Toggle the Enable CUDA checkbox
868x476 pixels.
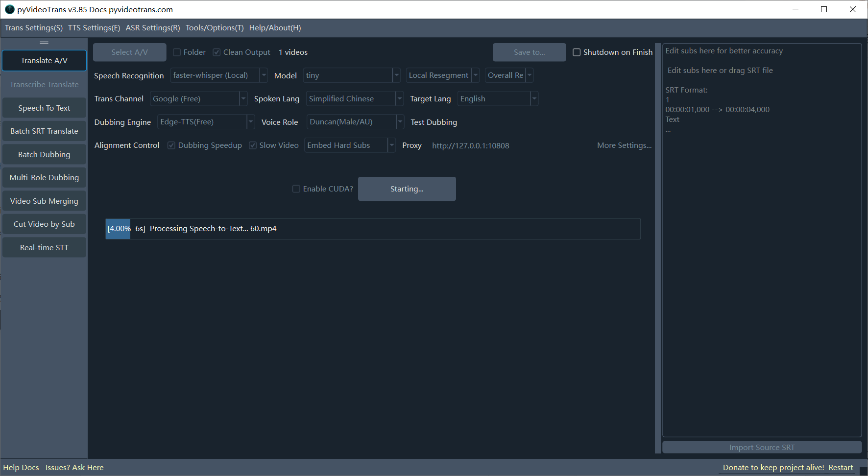[296, 189]
